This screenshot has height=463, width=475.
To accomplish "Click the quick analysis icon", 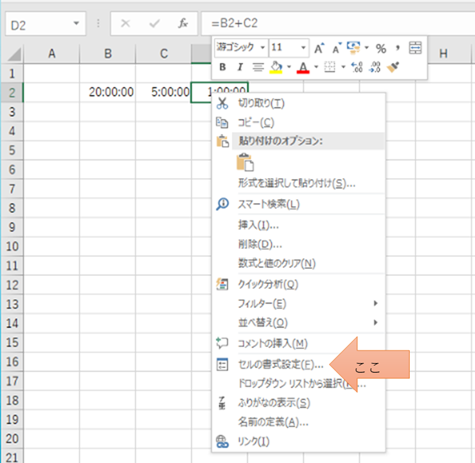I will [222, 284].
